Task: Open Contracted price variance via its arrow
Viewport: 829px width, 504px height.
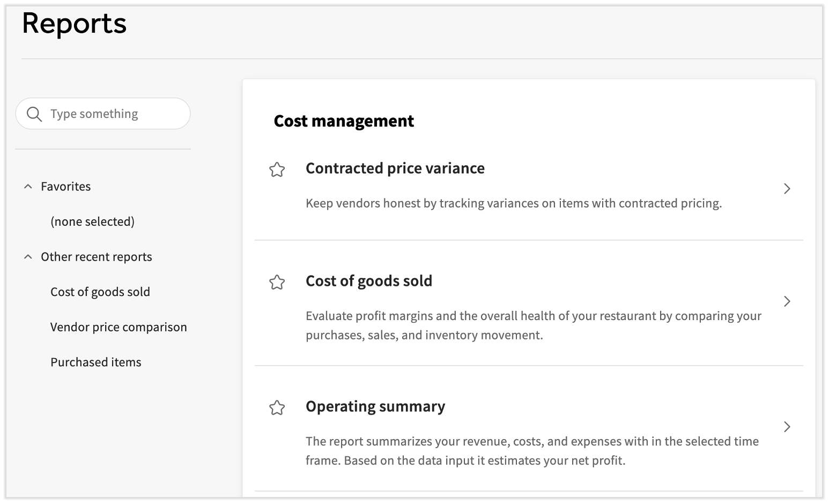Action: pos(787,189)
